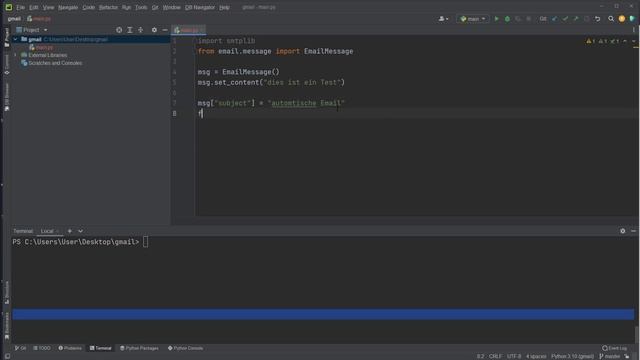Open the Python Packages tool window
The width and height of the screenshot is (640, 360).
139,348
